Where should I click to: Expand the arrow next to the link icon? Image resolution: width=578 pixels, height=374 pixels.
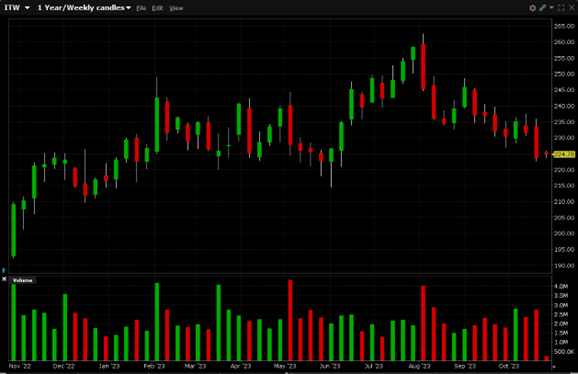(551, 7)
